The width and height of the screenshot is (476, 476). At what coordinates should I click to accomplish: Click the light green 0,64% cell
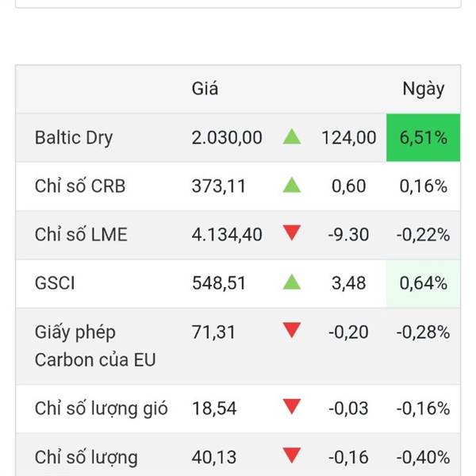(423, 283)
